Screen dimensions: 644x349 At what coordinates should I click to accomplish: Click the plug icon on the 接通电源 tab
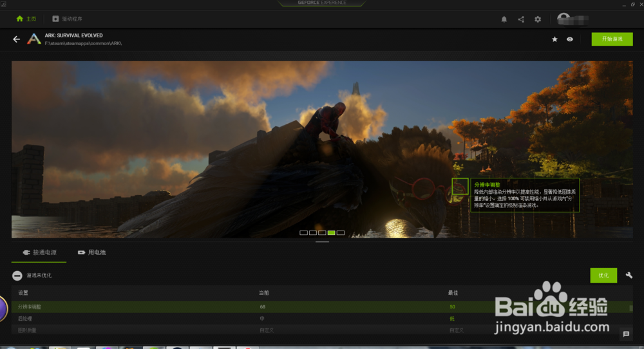pos(26,252)
